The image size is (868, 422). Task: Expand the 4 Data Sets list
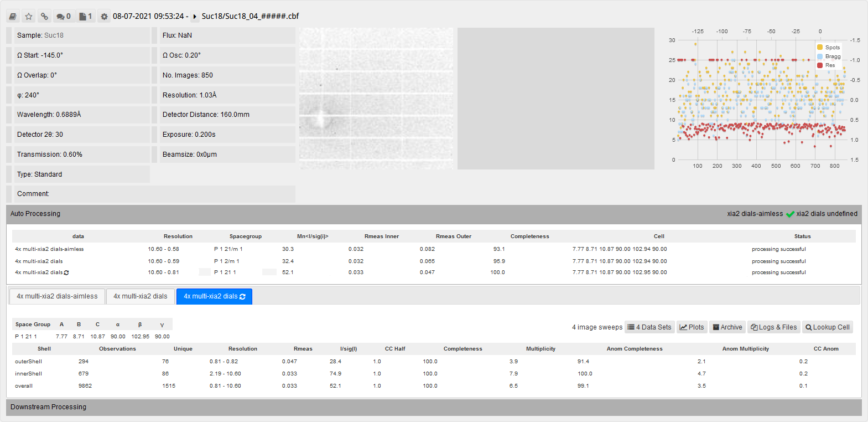point(649,327)
